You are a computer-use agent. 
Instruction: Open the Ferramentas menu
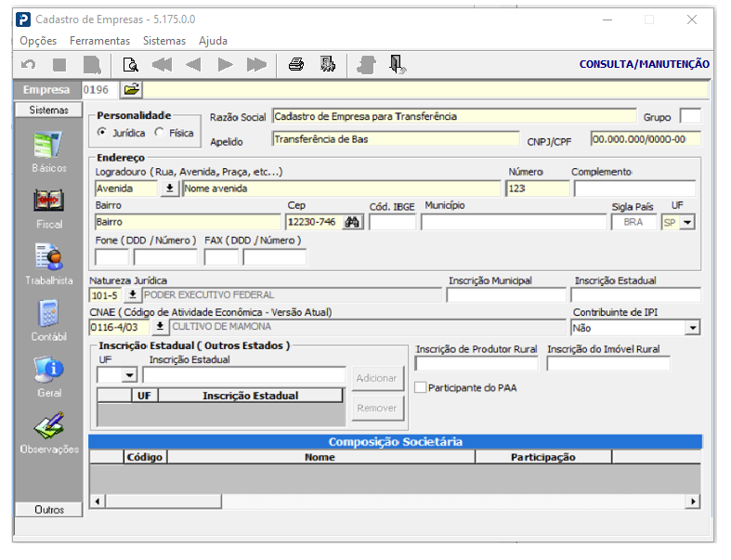(99, 41)
